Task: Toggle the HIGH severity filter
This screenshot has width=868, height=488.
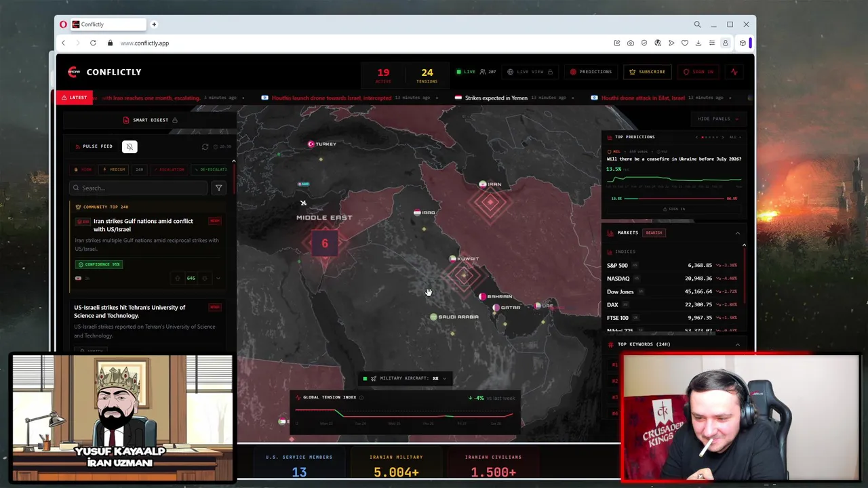Action: pyautogui.click(x=83, y=169)
